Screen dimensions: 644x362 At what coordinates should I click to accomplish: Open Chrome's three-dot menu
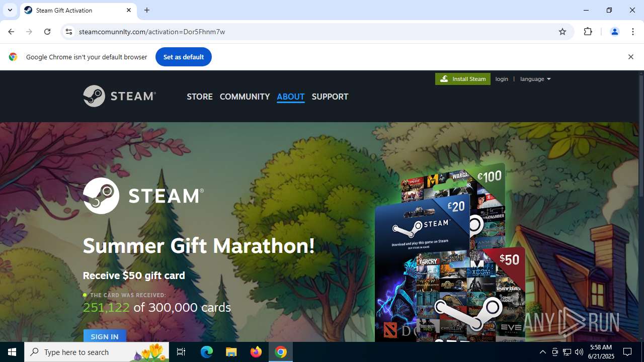click(x=633, y=32)
